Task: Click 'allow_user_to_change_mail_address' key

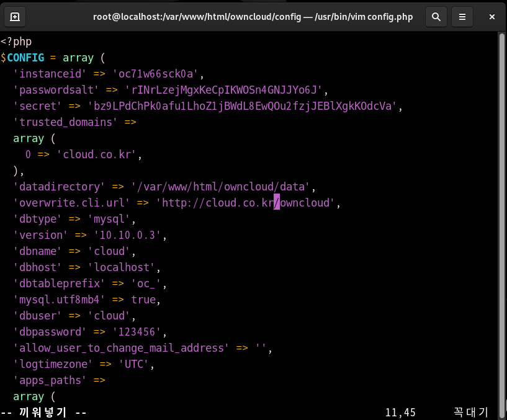Action: click(x=121, y=348)
